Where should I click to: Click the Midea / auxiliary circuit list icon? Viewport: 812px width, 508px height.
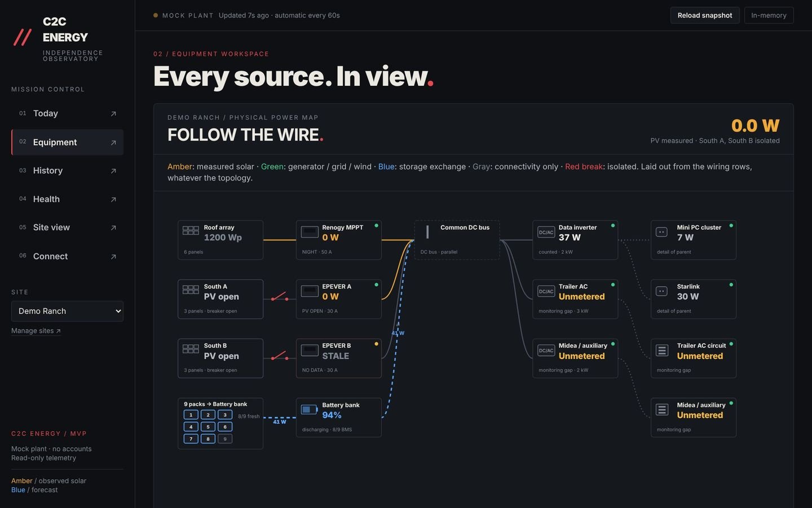click(662, 409)
